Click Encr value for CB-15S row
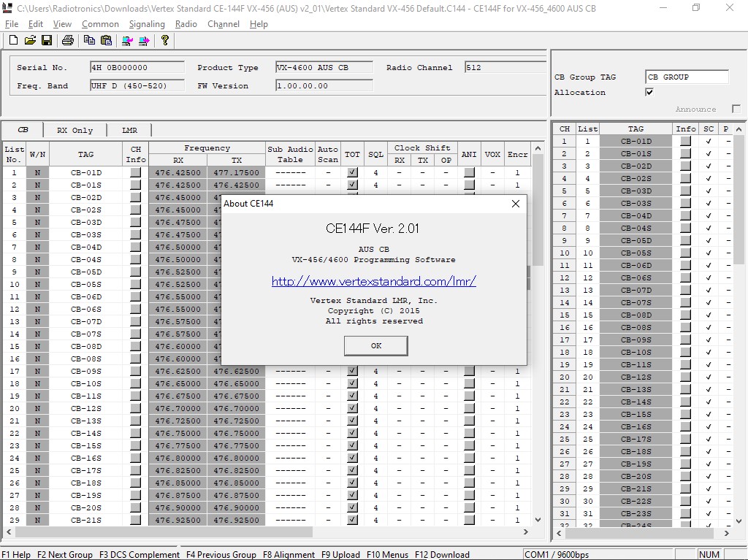 click(517, 445)
